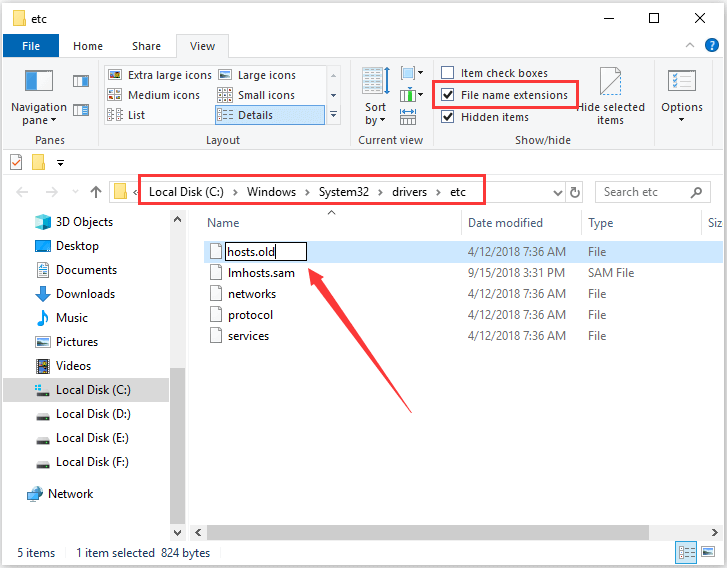Click System32 in the address path

coord(344,192)
